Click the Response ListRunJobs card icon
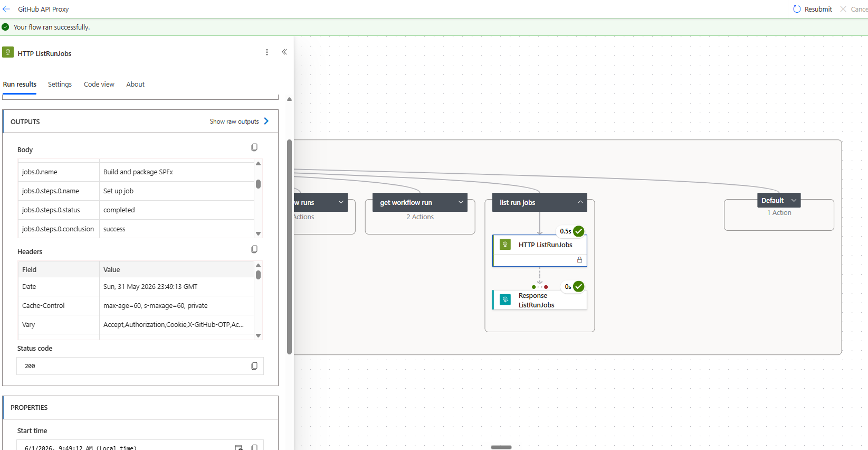The height and width of the screenshot is (450, 868). coord(505,299)
